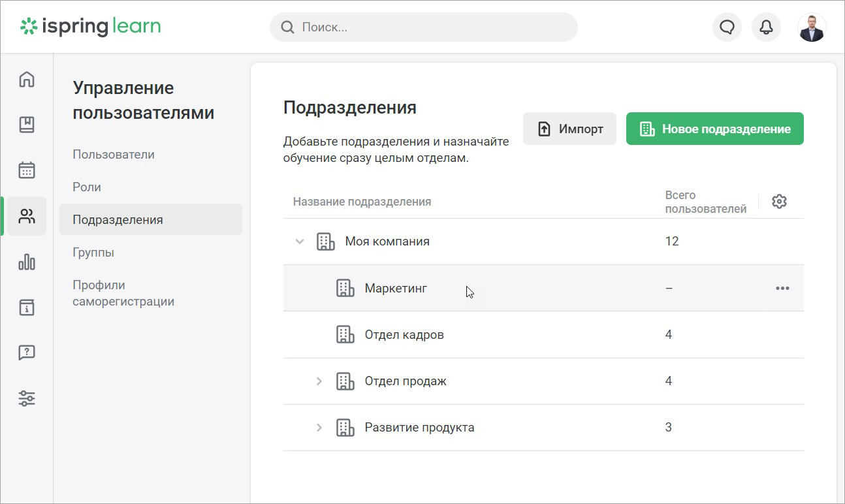Focus the Поиск search field

pyautogui.click(x=424, y=27)
